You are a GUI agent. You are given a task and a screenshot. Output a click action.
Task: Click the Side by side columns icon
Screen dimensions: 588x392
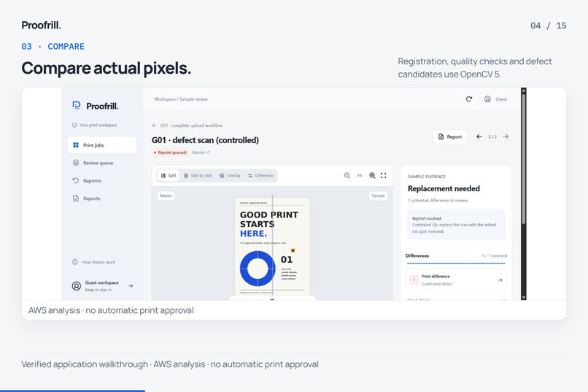click(186, 175)
